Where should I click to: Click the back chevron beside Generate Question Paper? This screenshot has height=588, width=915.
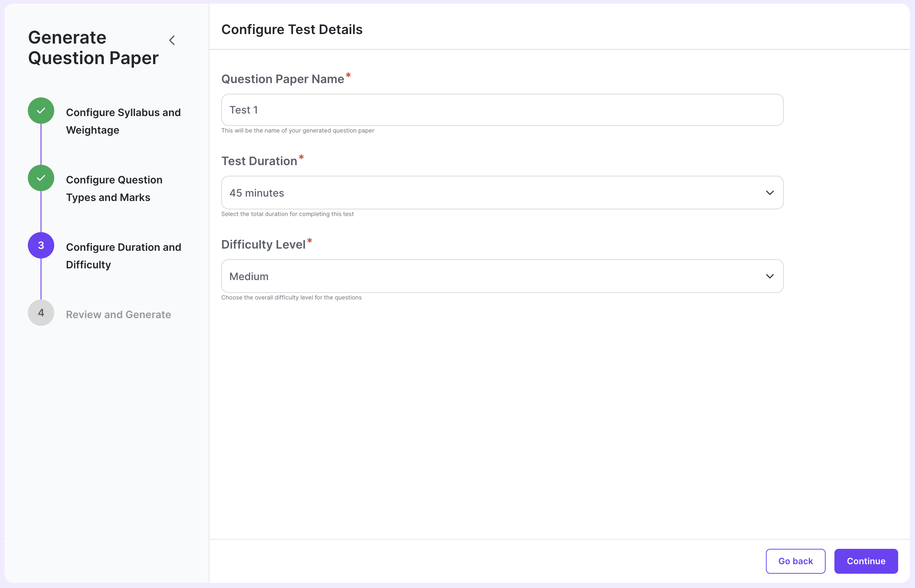(172, 40)
